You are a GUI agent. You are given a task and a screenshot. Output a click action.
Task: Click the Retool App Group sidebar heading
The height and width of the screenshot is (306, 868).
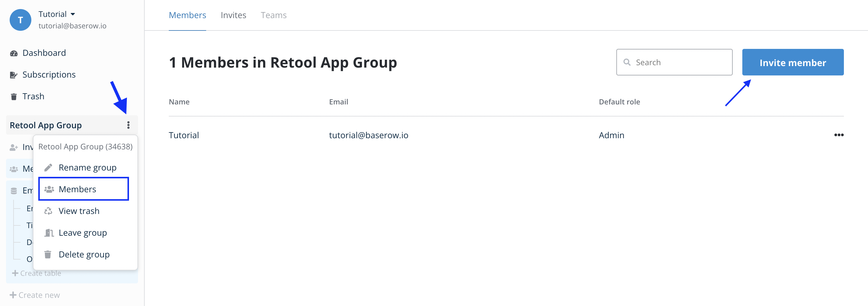46,125
